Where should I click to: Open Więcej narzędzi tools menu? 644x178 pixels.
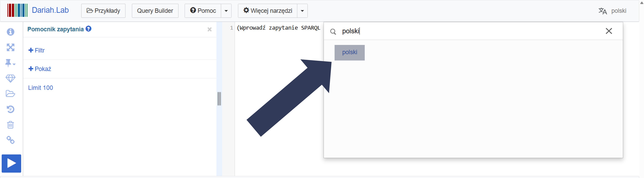(x=268, y=11)
